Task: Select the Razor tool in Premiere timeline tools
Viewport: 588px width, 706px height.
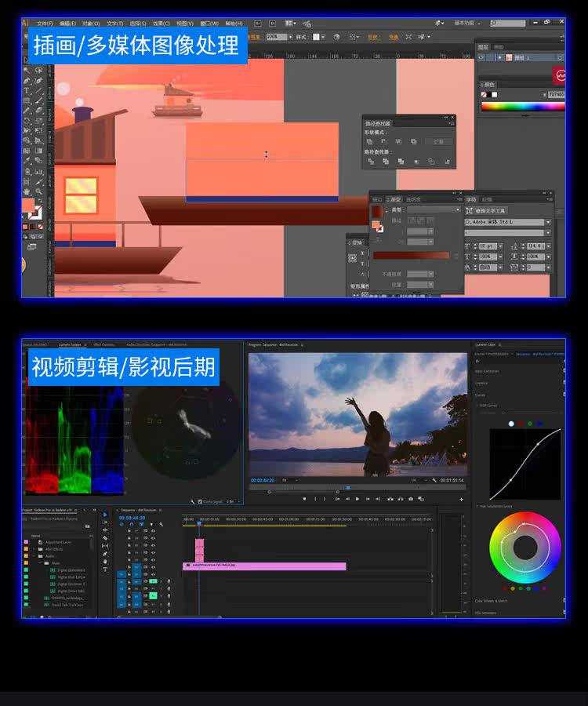Action: pyautogui.click(x=105, y=537)
